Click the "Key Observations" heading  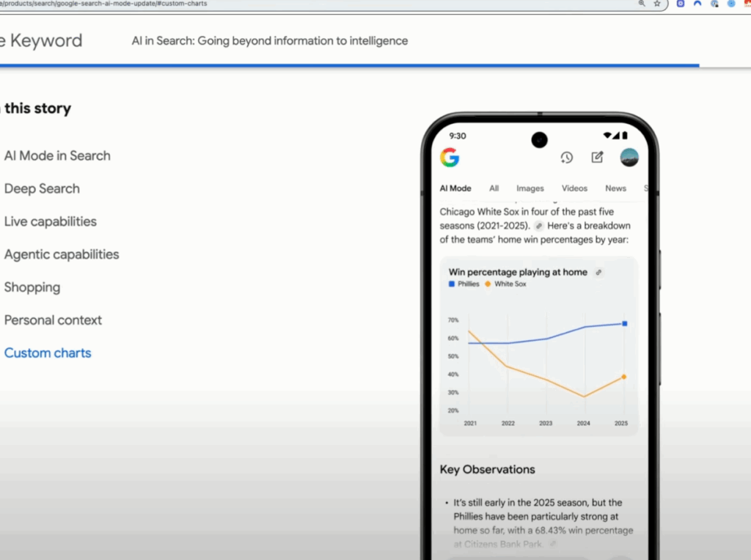[488, 470]
